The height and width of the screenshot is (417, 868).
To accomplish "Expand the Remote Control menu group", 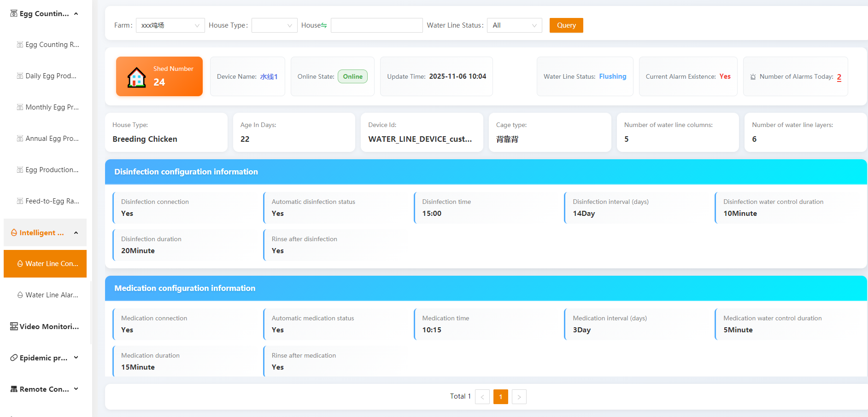I will tap(76, 389).
